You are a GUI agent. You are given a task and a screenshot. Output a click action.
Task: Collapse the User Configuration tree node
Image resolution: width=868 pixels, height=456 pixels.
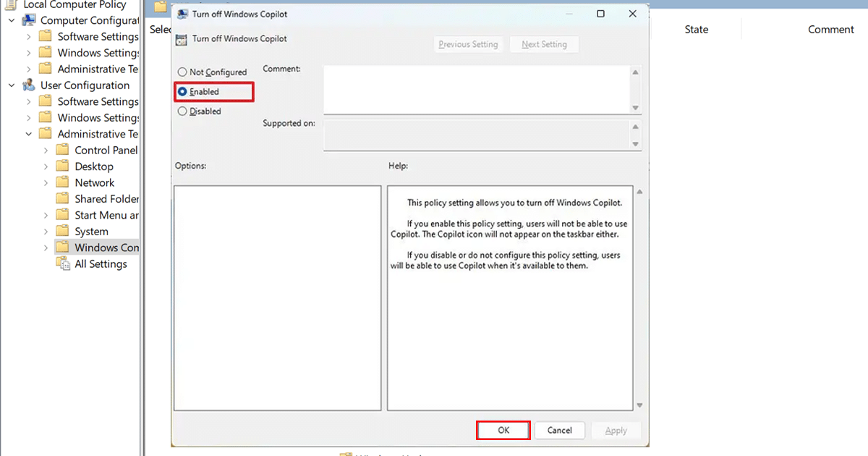[x=12, y=85]
